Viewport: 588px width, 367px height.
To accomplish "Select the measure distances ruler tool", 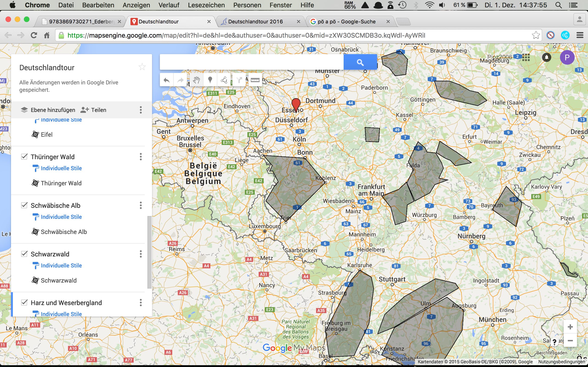I will [x=255, y=80].
